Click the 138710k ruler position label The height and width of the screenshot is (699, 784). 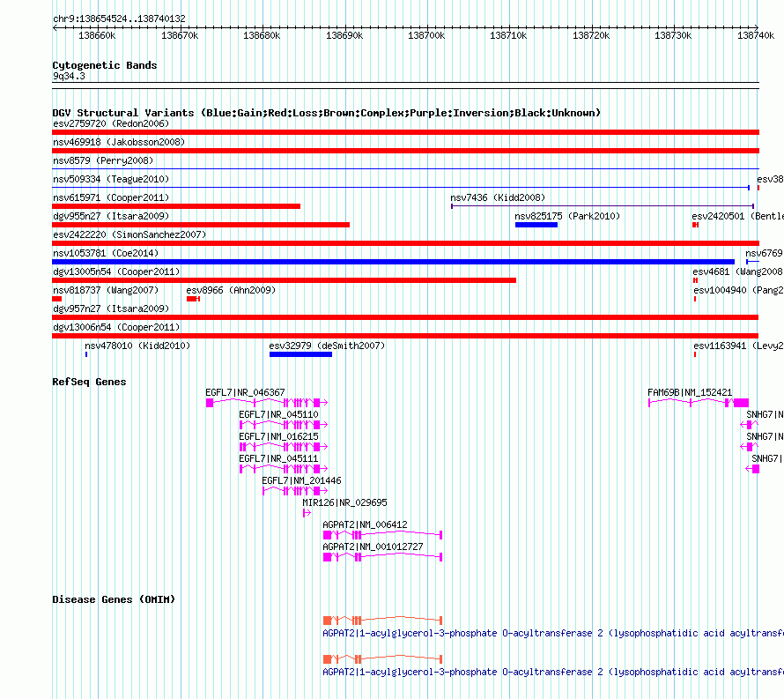coord(508,35)
